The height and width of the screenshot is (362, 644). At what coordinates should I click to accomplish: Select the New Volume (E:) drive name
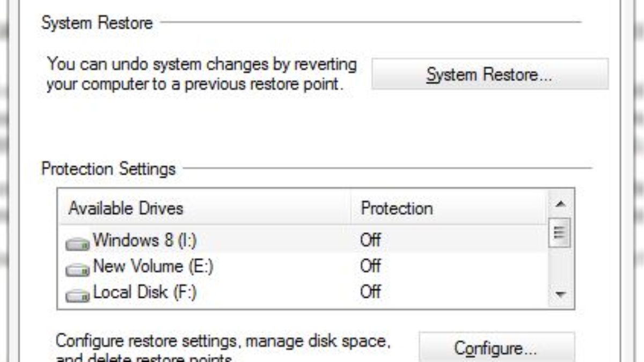click(153, 266)
